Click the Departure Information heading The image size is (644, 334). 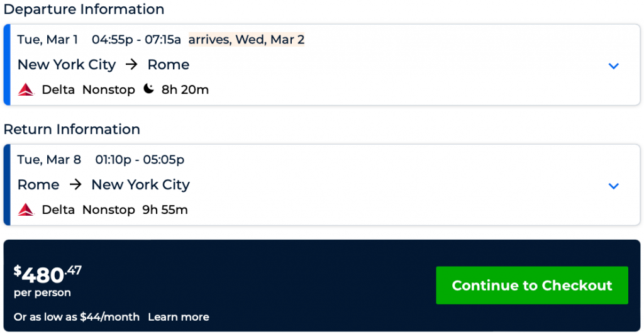[x=84, y=9]
